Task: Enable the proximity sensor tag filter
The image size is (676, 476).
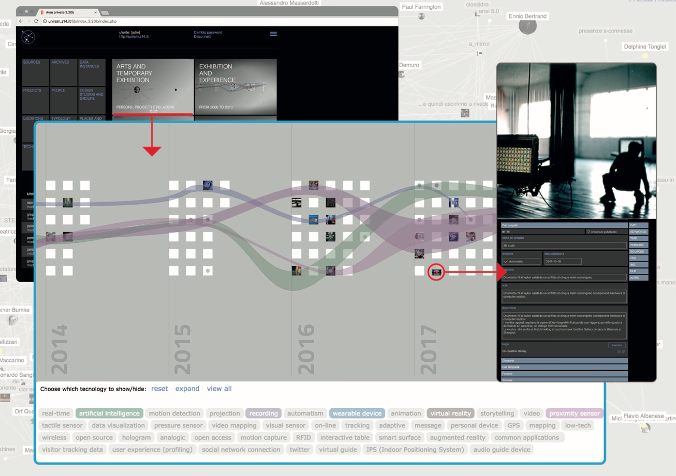Action: pos(574,412)
